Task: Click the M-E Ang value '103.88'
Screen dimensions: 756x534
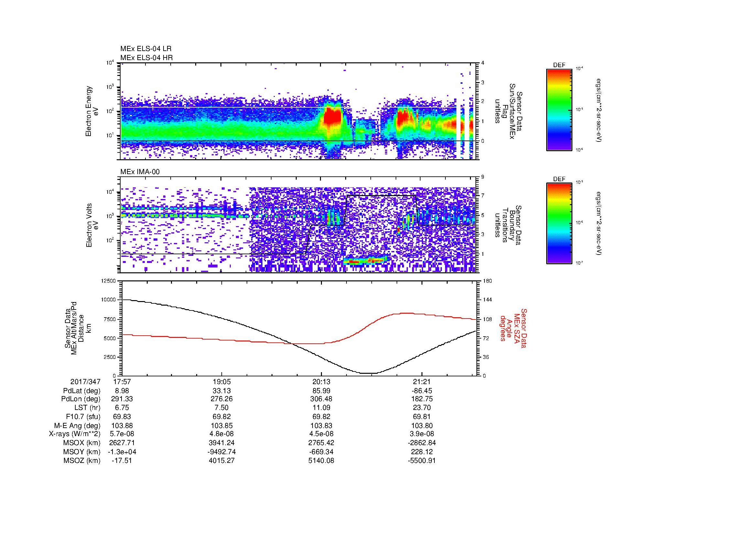Action: pyautogui.click(x=122, y=425)
